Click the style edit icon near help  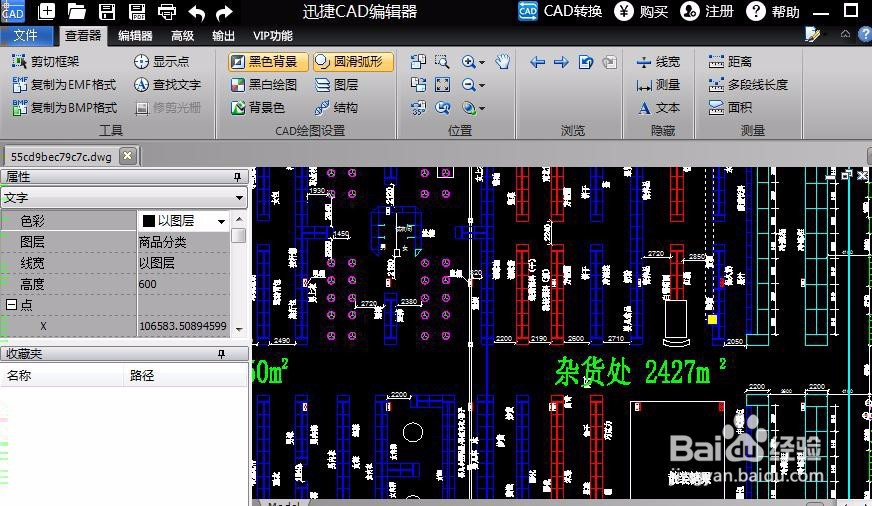[x=812, y=34]
